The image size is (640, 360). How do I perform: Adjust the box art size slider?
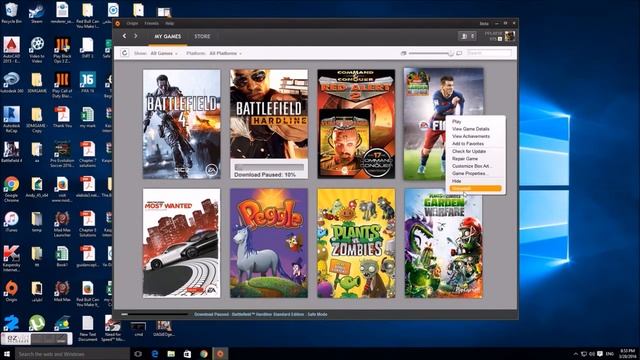[x=431, y=53]
